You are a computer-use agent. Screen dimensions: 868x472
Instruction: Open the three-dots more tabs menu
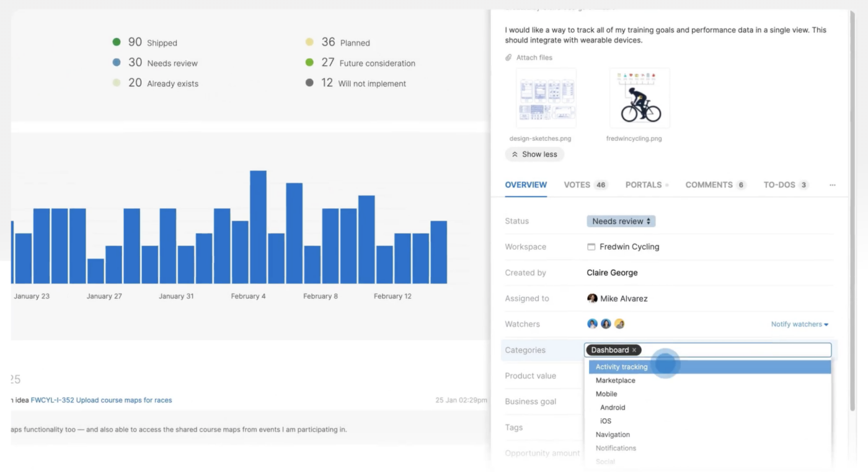coord(832,185)
